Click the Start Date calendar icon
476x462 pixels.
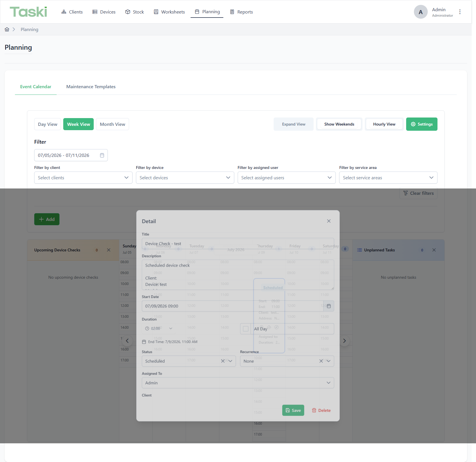[329, 306]
